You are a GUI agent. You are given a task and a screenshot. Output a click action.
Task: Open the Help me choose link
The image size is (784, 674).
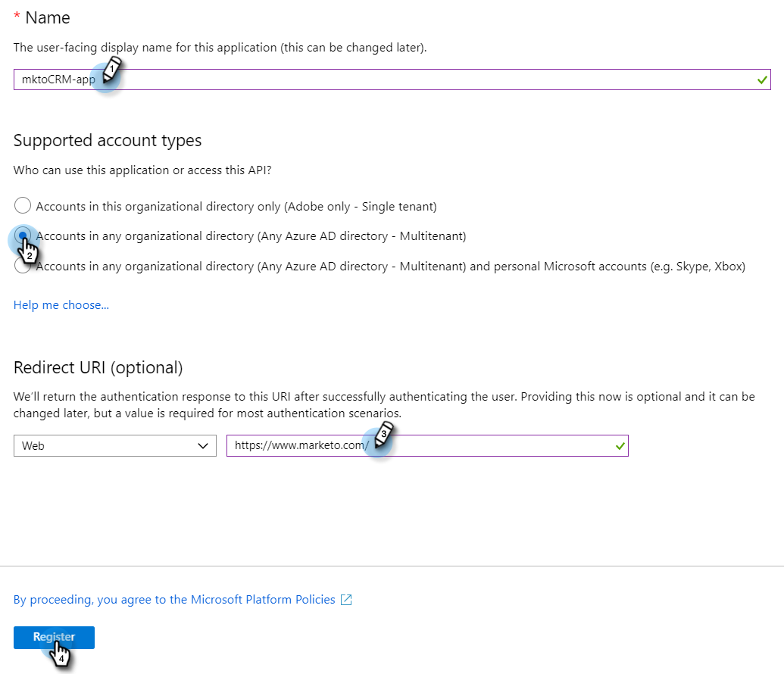pos(61,304)
